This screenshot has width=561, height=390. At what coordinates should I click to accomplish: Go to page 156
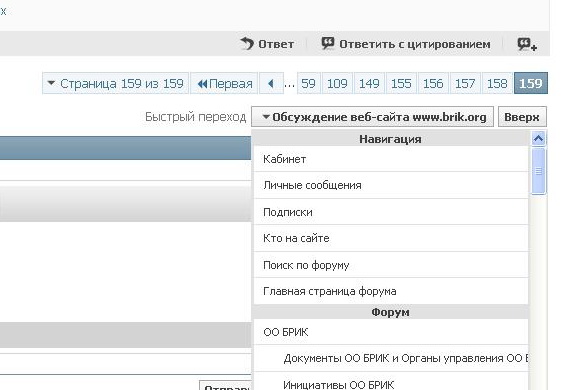[x=433, y=84]
